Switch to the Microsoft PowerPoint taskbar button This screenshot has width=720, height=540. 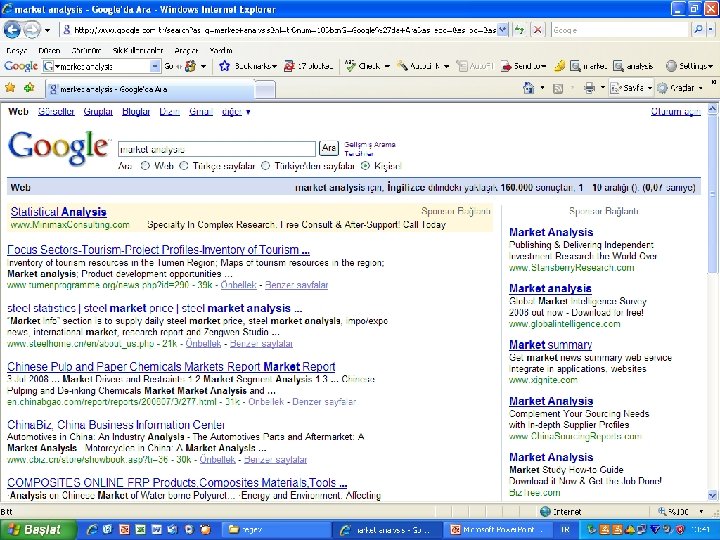(497, 529)
